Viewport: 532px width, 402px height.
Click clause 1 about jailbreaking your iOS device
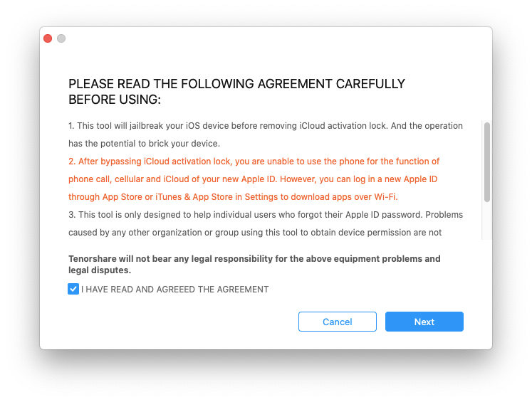[266, 134]
